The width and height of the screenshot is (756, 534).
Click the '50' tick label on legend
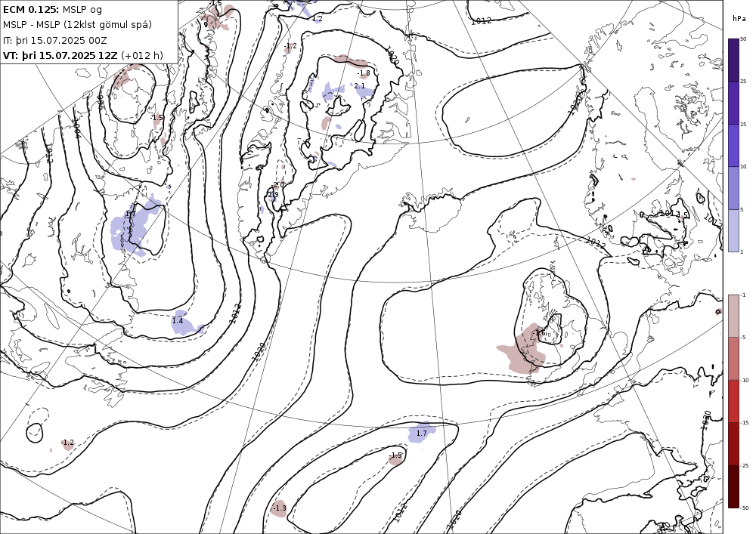743,39
